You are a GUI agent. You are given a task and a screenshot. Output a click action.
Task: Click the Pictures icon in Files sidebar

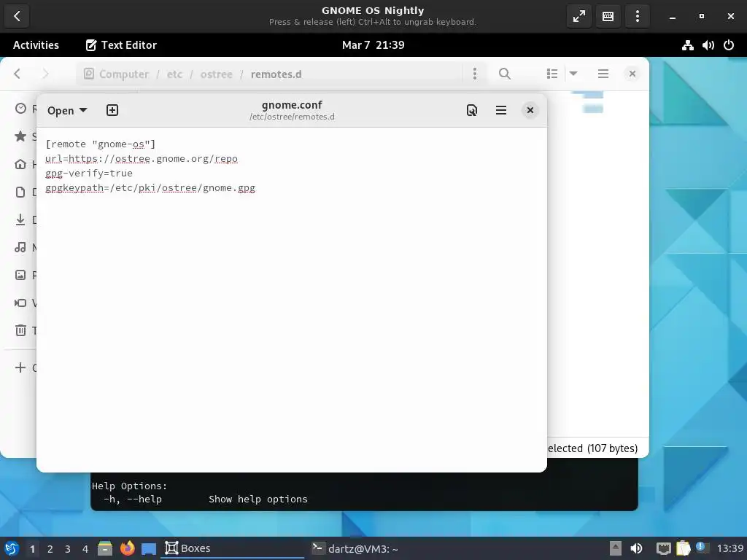click(x=20, y=275)
